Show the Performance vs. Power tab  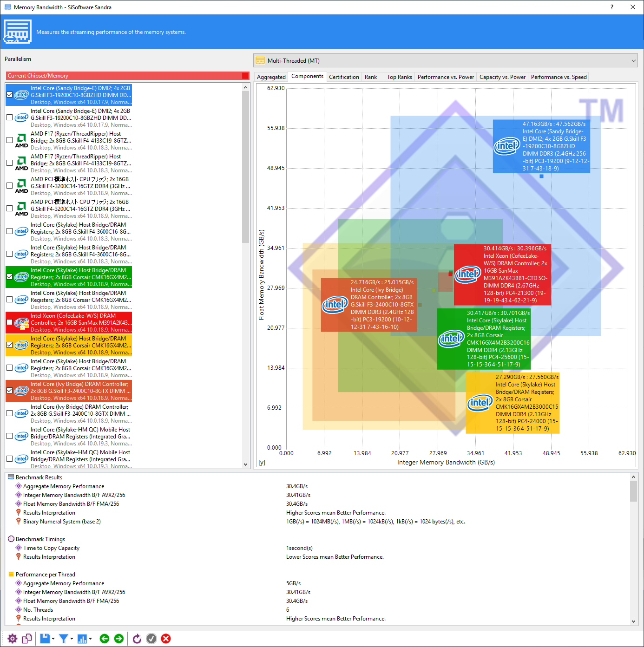click(446, 77)
